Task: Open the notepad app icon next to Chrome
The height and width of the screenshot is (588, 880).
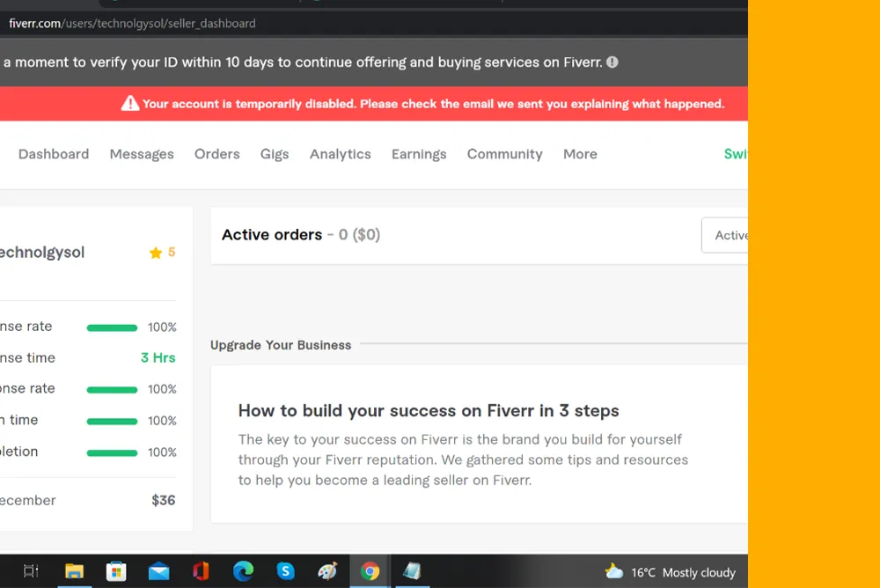Action: [412, 571]
